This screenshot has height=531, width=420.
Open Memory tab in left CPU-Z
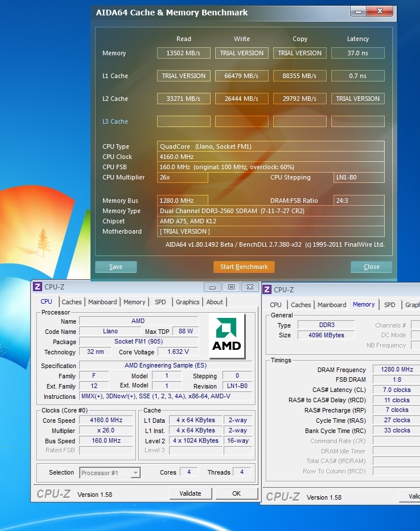pos(134,302)
